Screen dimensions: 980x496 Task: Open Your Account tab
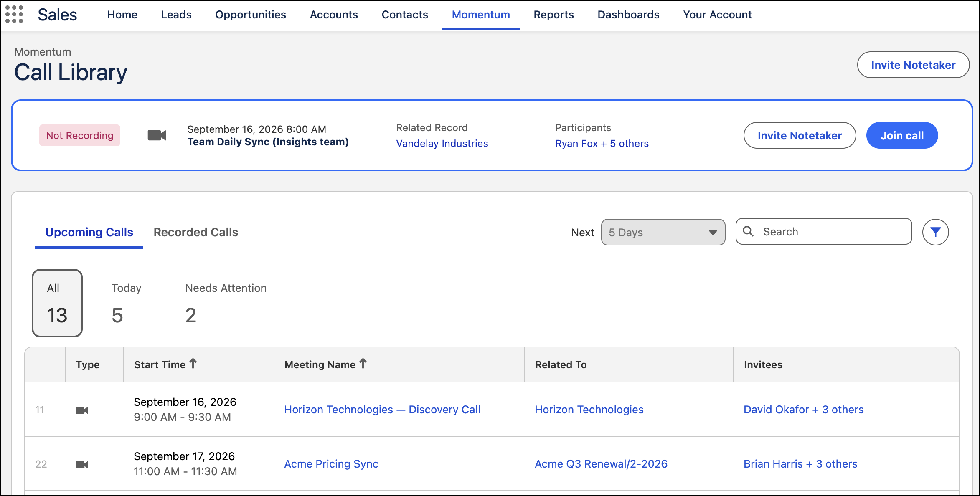point(717,15)
